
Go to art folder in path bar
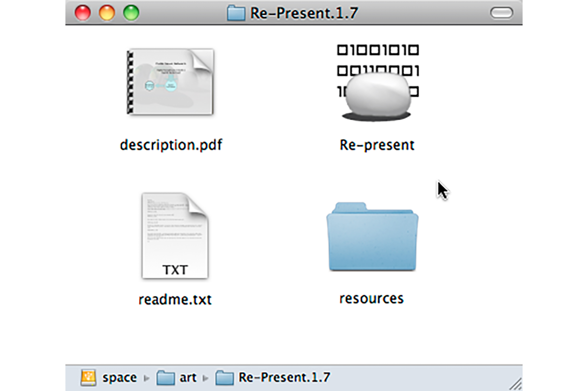pyautogui.click(x=188, y=378)
